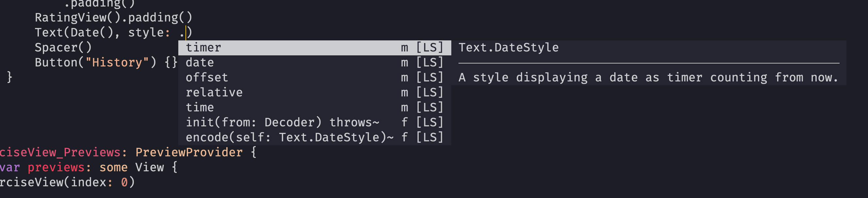Screen dimensions: 868x198
Task: Click the 0 index argument value
Action: pos(124,182)
